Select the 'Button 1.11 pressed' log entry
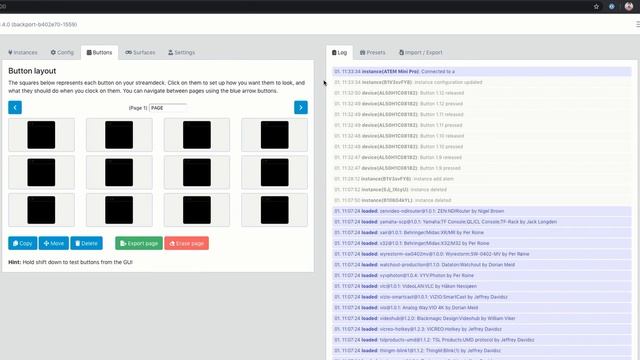 pos(482,125)
